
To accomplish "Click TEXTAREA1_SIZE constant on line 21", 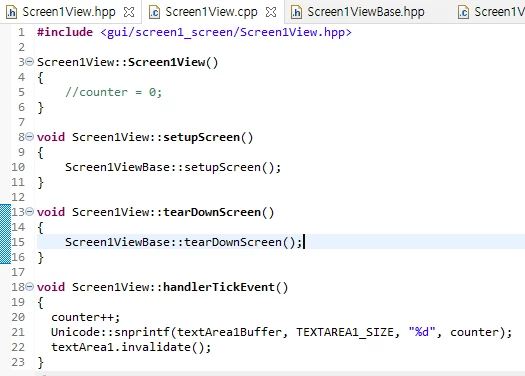I will [345, 332].
